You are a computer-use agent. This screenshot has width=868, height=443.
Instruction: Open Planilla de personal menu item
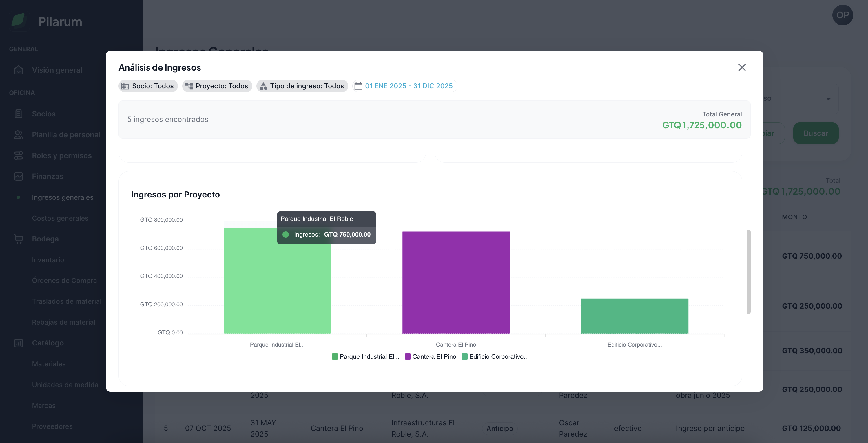[66, 135]
